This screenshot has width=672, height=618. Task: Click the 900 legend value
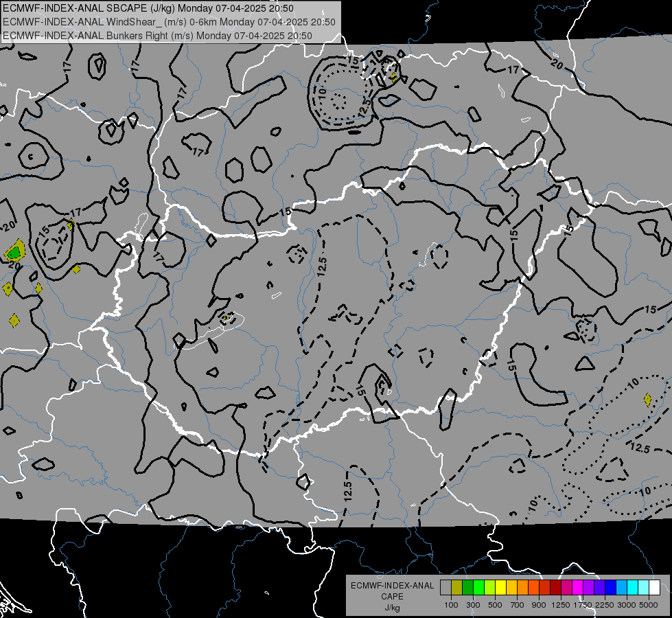(539, 605)
